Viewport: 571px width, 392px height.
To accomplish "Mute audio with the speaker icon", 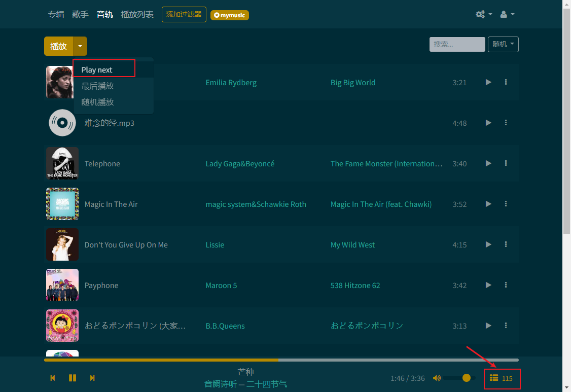I will click(437, 378).
